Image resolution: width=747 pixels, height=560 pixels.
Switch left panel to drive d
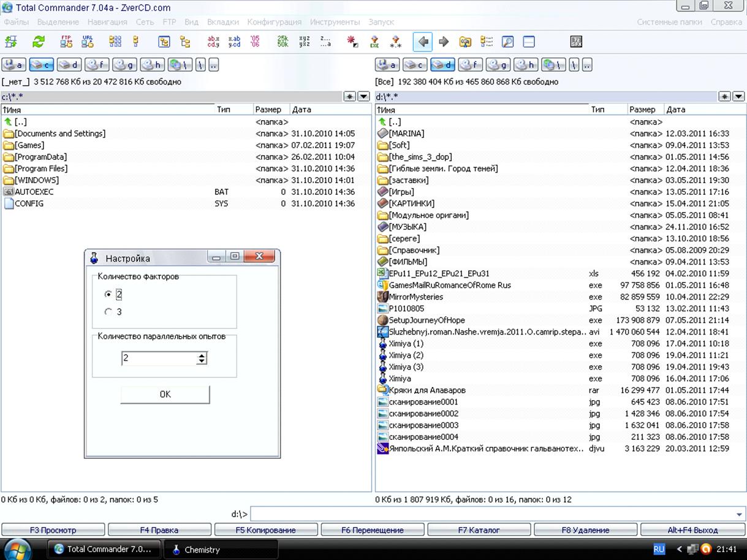[x=69, y=65]
